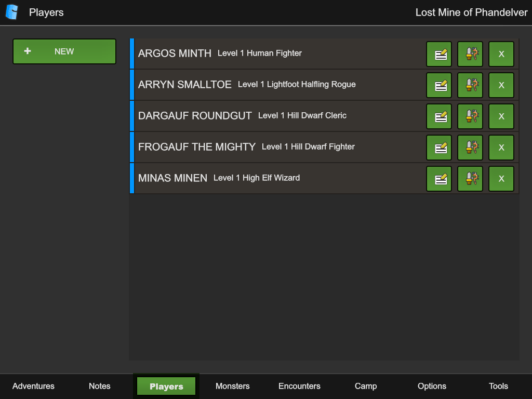Viewport: 532px width, 399px height.
Task: Click the blue app logo icon
Action: pos(11,12)
